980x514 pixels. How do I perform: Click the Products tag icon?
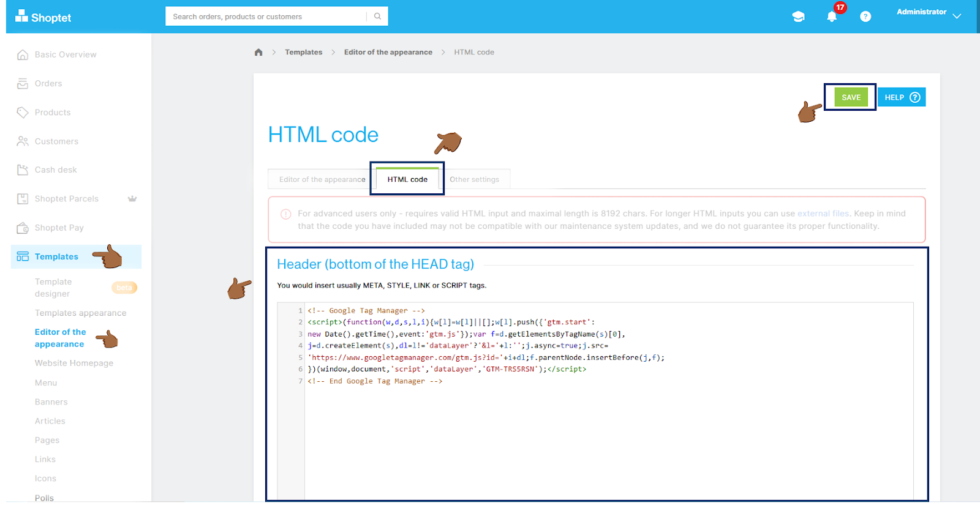pos(23,112)
